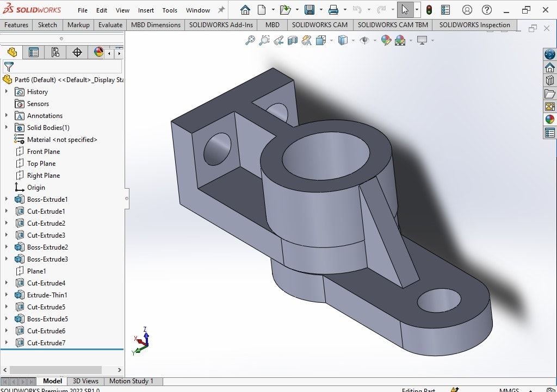The image size is (557, 392).
Task: Select Zoom to Area tool
Action: pyautogui.click(x=264, y=40)
